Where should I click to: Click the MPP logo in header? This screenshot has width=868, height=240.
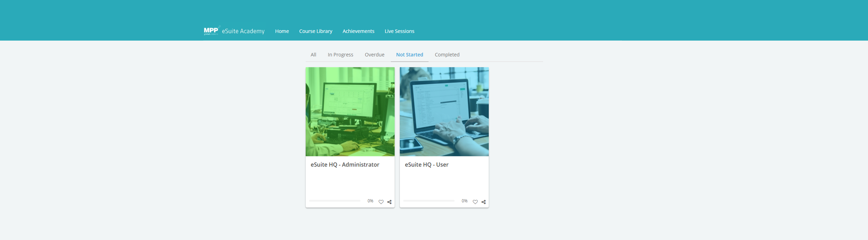coord(211,31)
